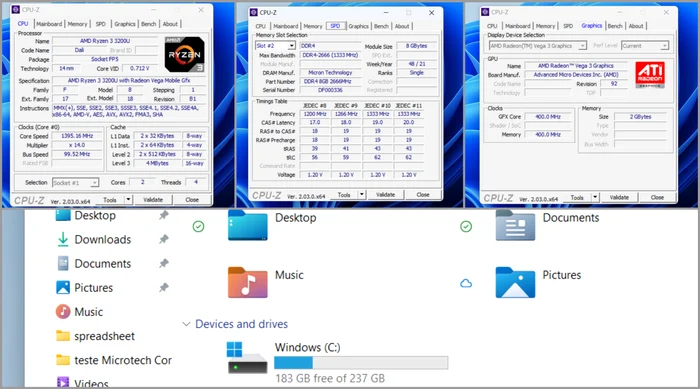The height and width of the screenshot is (389, 700).
Task: Open the Music folder icon in main pane
Action: (x=248, y=282)
